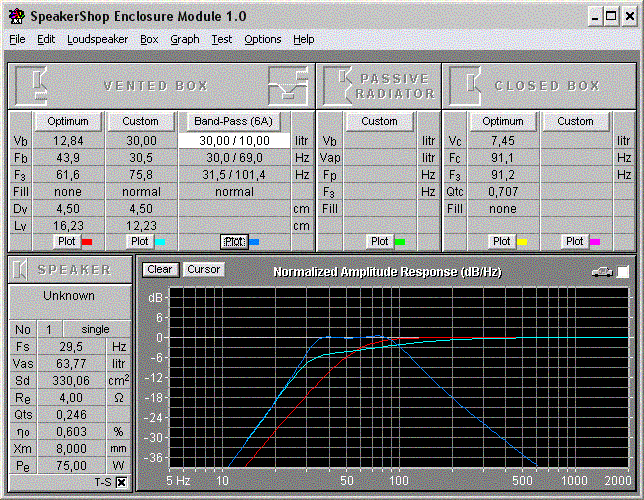Open the Options menu
This screenshot has width=644, height=500.
[x=263, y=39]
